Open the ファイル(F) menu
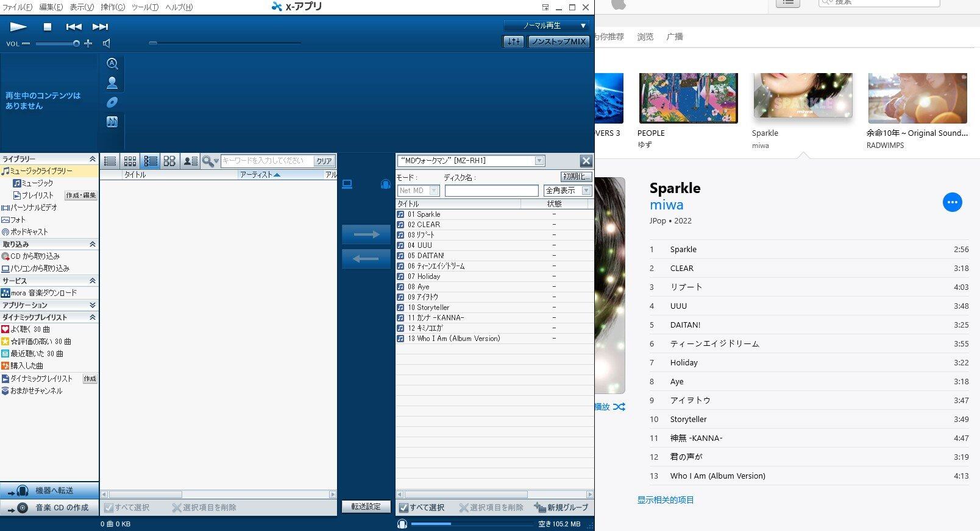 coord(18,7)
